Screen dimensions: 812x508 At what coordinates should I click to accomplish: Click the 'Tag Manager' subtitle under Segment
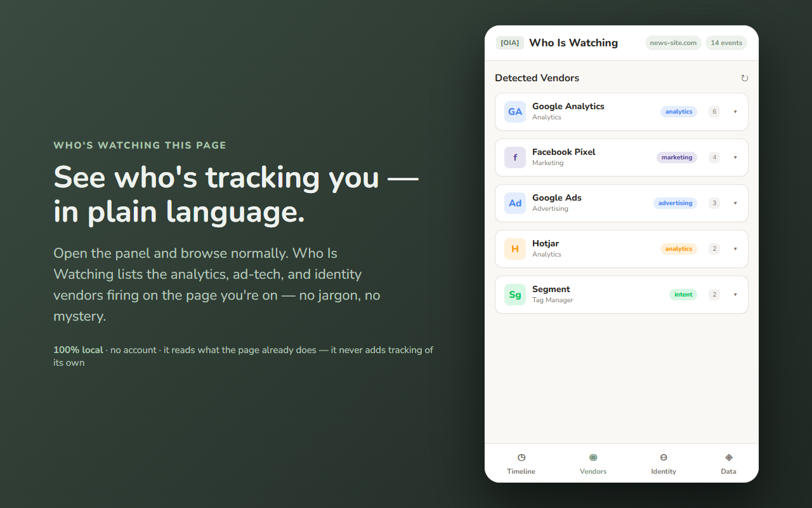tap(553, 300)
